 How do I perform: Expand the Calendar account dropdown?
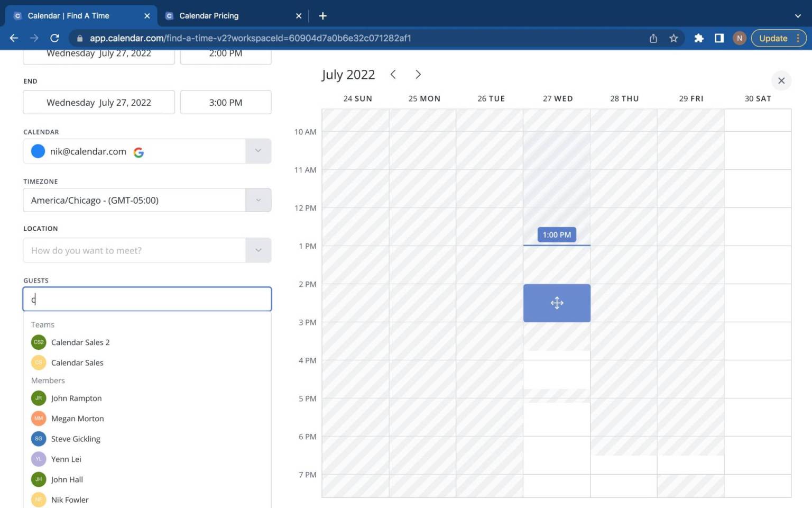(258, 151)
